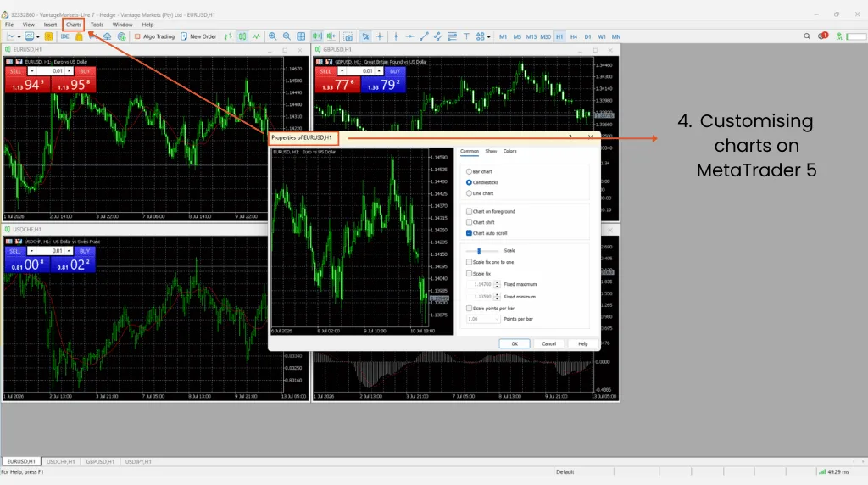
Task: Expand the templates dropdown arrow in toolbar
Action: point(37,37)
